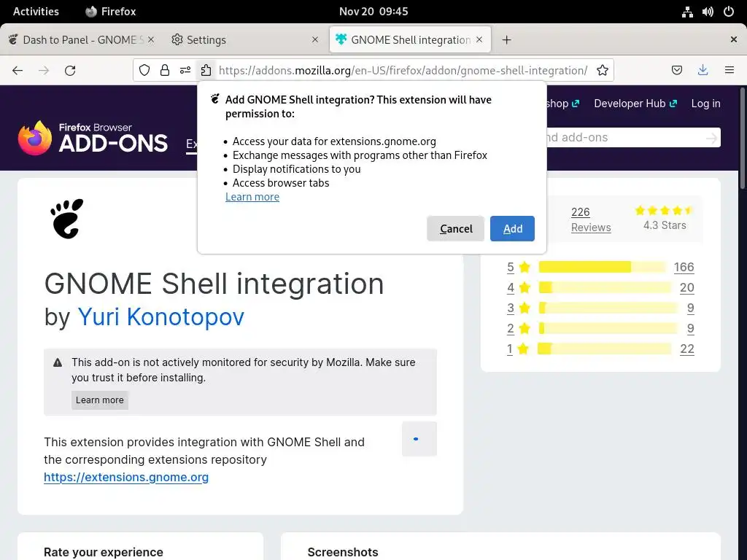Open the 226 Reviews link
Image resolution: width=747 pixels, height=560 pixels.
(591, 219)
